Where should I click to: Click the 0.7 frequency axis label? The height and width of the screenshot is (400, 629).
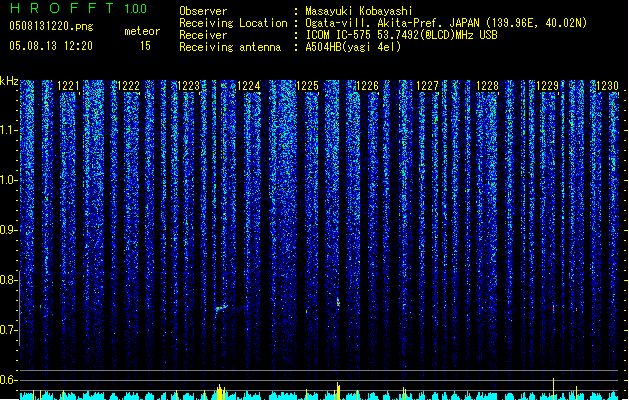(8, 330)
